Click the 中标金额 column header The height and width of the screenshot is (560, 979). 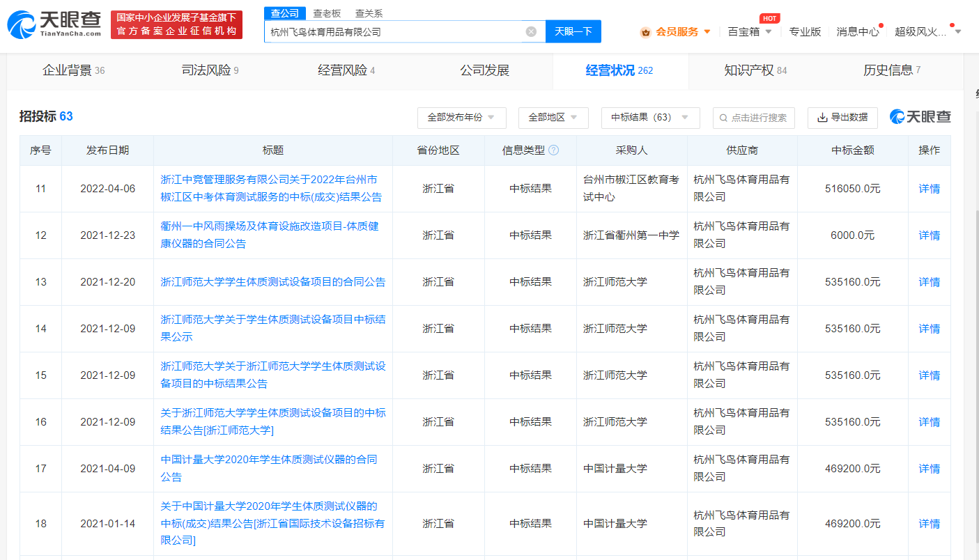[852, 150]
